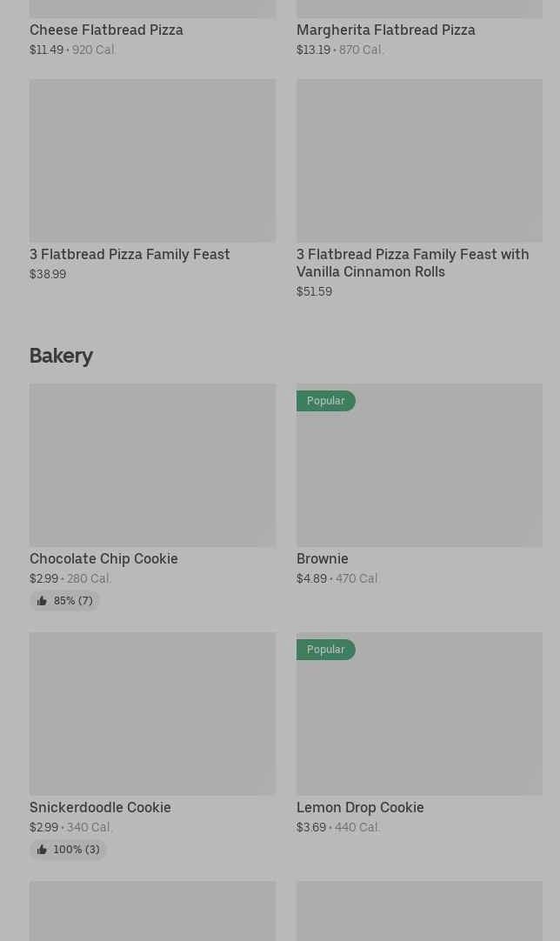Image resolution: width=560 pixels, height=941 pixels.
Task: Click the 85% (7) rating pill
Action: pyautogui.click(x=65, y=601)
